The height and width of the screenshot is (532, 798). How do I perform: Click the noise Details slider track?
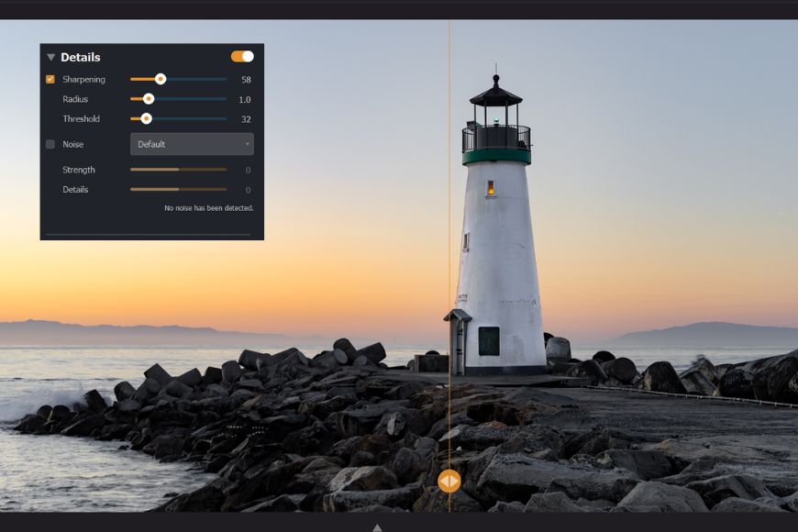click(x=179, y=189)
